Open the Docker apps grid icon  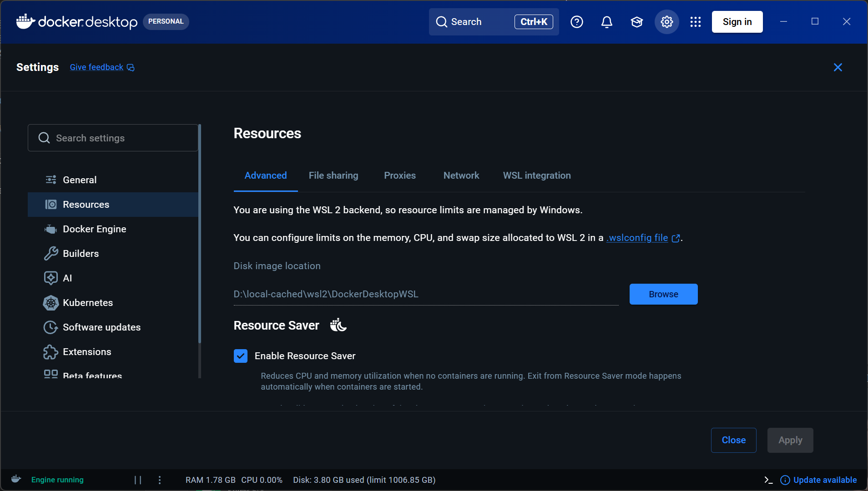696,22
